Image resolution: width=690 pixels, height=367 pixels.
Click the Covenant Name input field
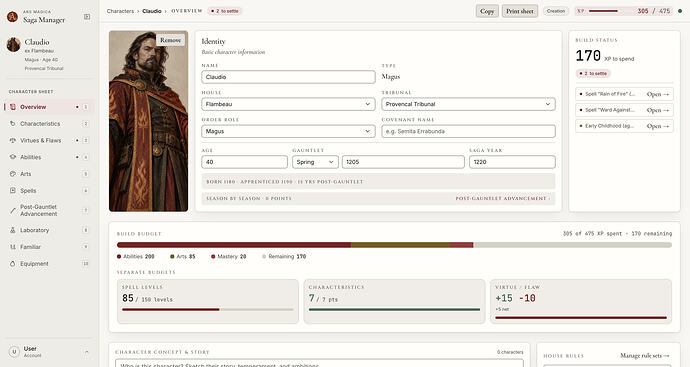pos(468,132)
